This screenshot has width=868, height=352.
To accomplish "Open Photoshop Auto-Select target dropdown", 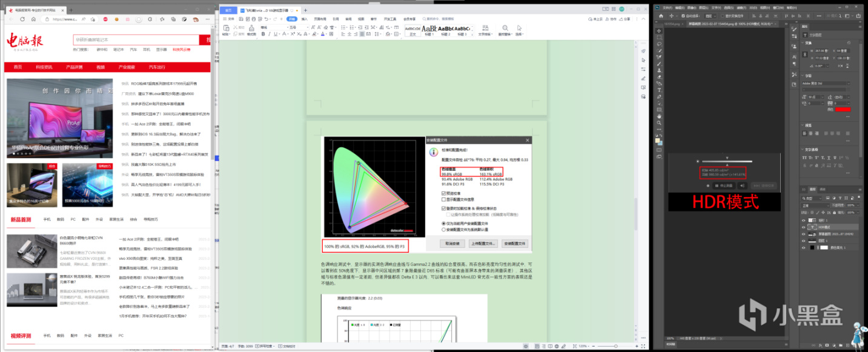I will (711, 16).
